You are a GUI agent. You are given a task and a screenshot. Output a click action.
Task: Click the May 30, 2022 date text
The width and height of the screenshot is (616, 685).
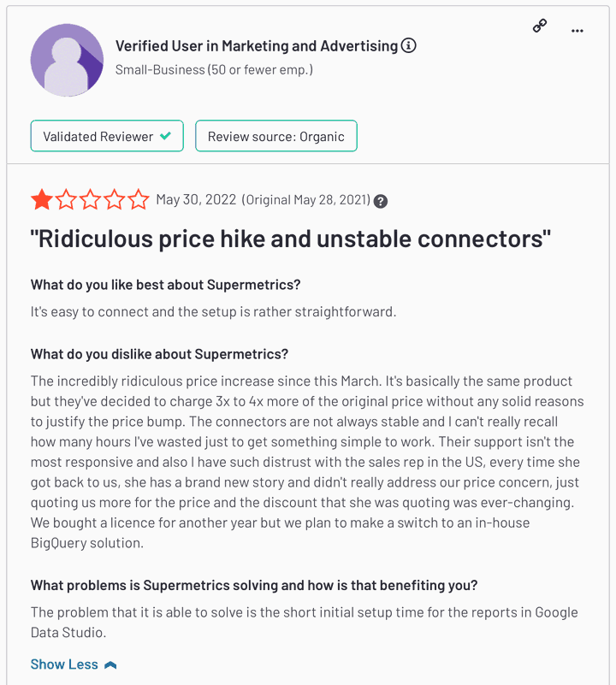pos(194,201)
